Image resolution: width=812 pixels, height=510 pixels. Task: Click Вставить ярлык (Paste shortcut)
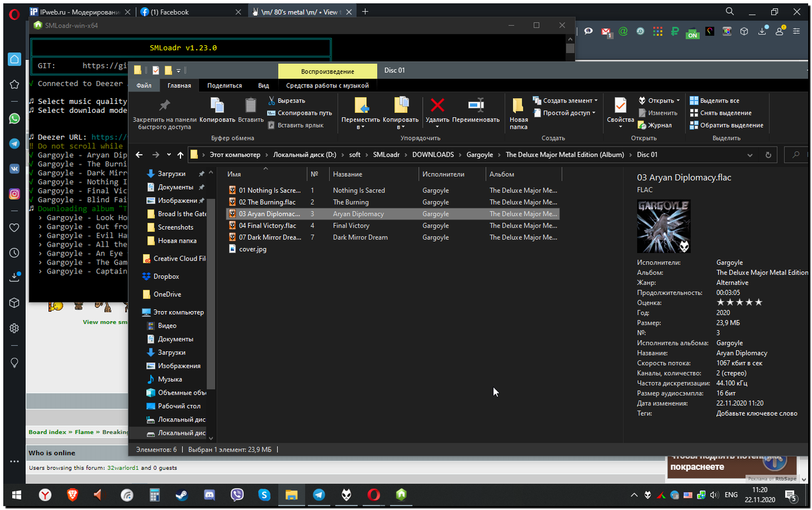tap(295, 125)
